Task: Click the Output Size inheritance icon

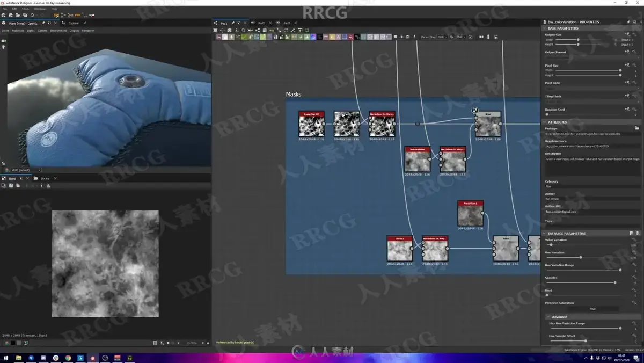Action: click(x=627, y=35)
